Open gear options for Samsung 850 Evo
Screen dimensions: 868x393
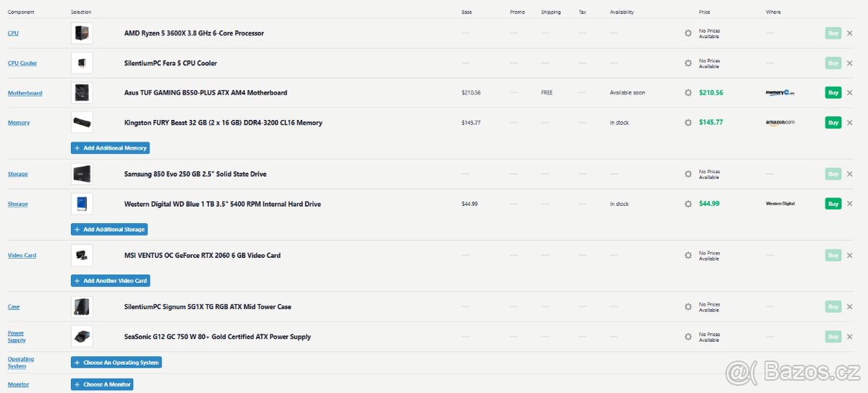click(688, 174)
